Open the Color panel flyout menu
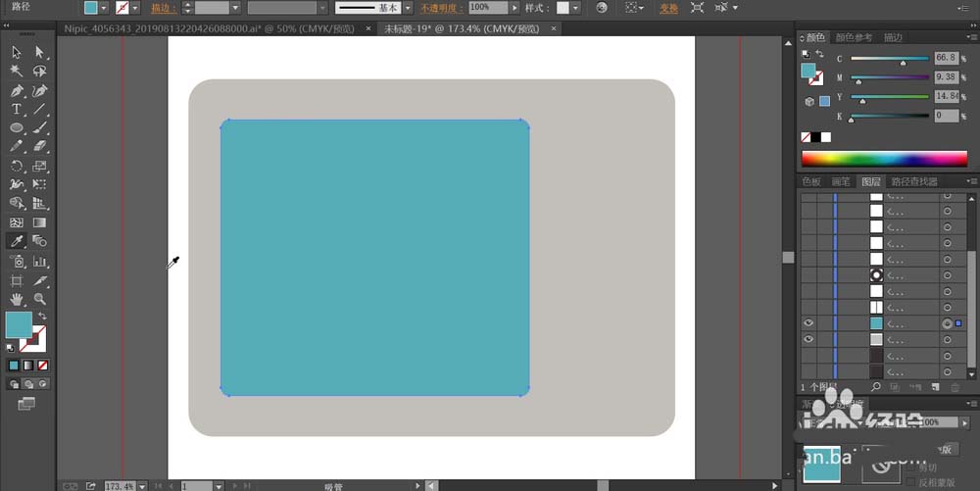The width and height of the screenshot is (980, 491). point(972,38)
